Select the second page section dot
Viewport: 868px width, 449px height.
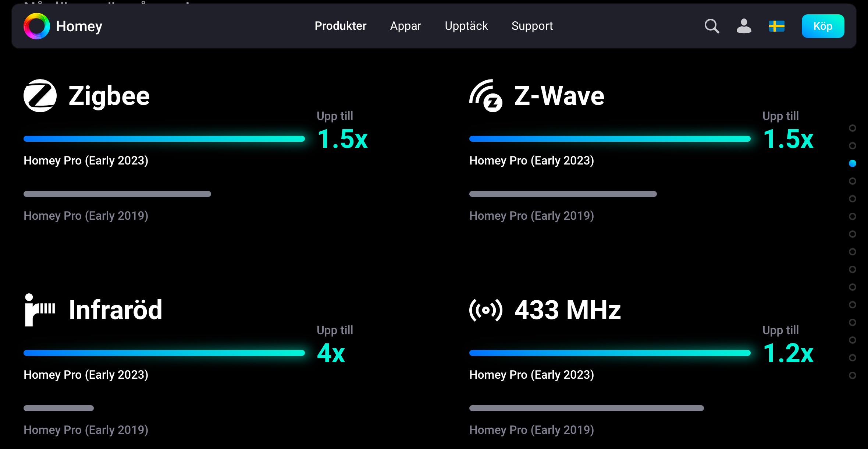[852, 146]
